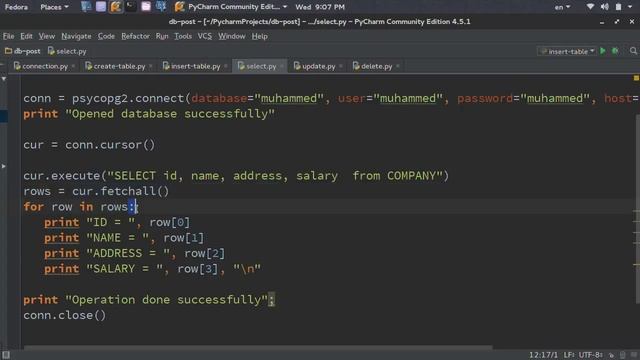The width and height of the screenshot is (640, 360).
Task: Close the connection.py tab
Action: tap(73, 66)
